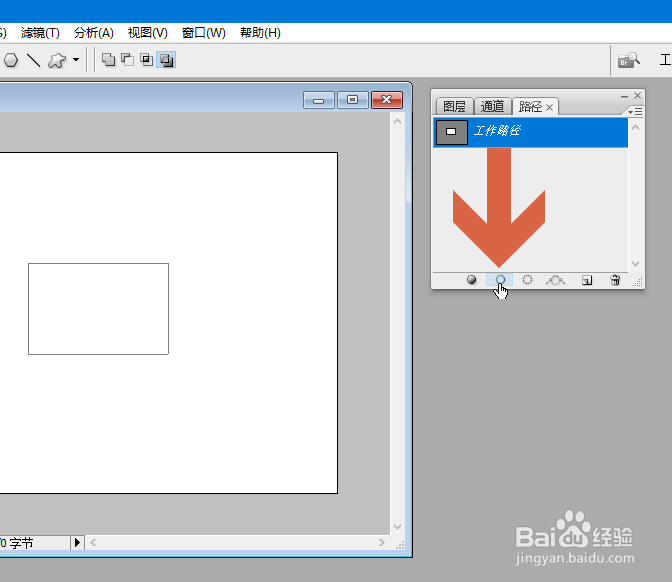
Task: Open the 窗口(W) menu
Action: tap(204, 33)
